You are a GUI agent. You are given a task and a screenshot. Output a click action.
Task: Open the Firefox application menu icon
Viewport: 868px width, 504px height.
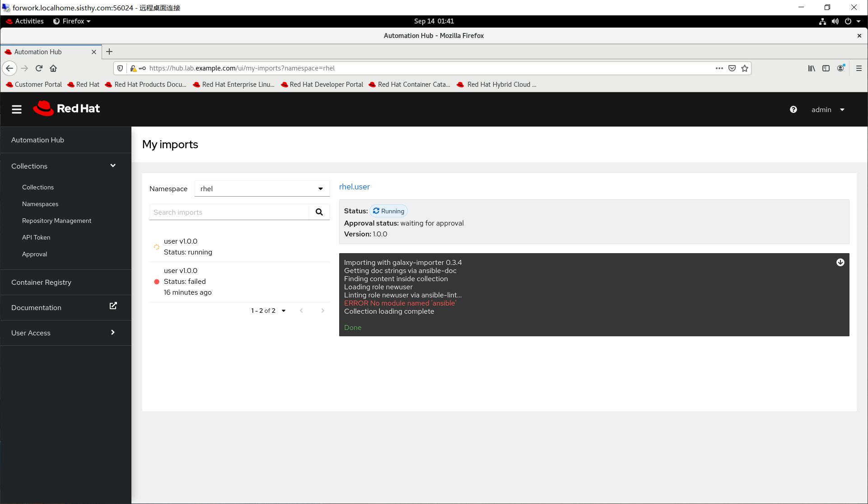click(859, 68)
